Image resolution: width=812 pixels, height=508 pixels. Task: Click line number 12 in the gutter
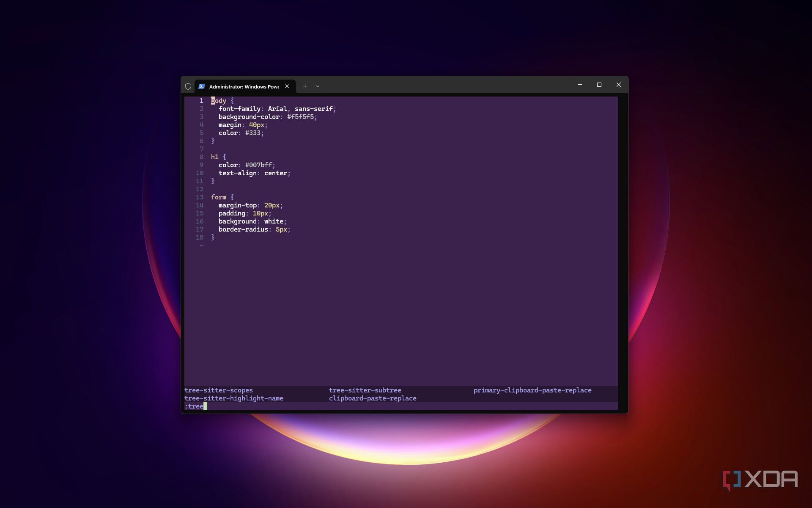200,189
